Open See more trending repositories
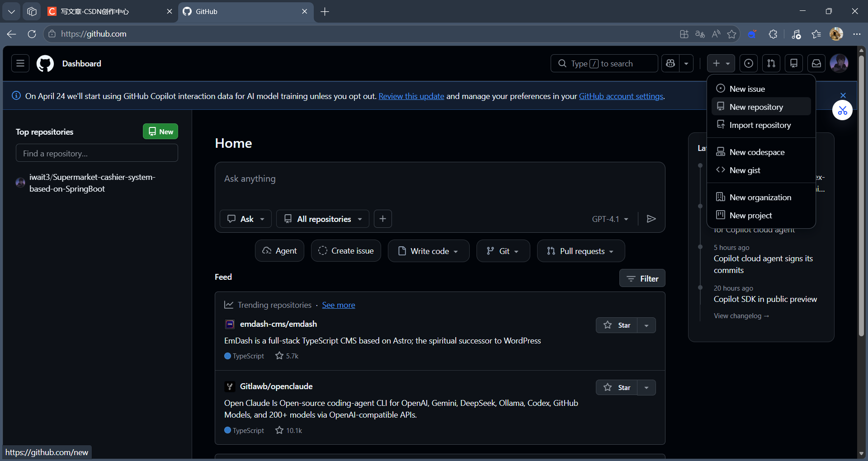Screen dimensions: 868x461 339,305
